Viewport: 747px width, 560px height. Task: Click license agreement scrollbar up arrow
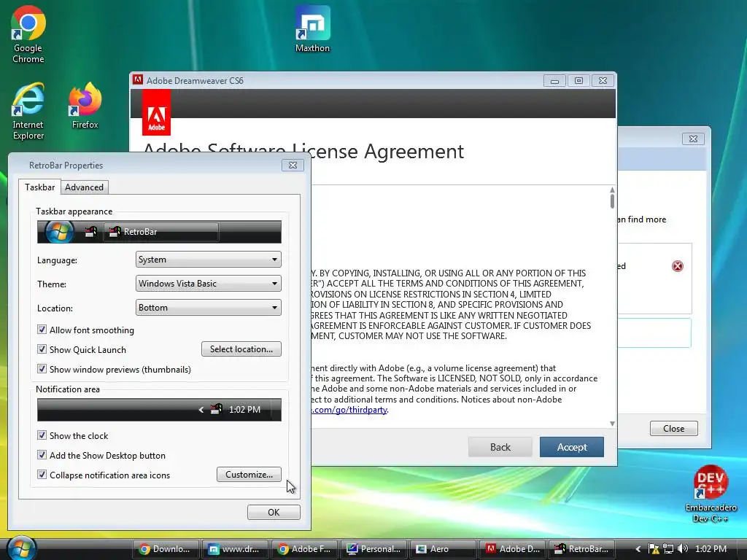click(x=612, y=190)
